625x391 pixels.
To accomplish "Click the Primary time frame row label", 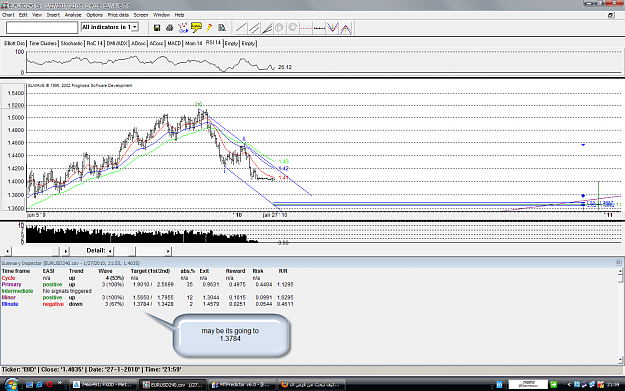I will tap(11, 285).
